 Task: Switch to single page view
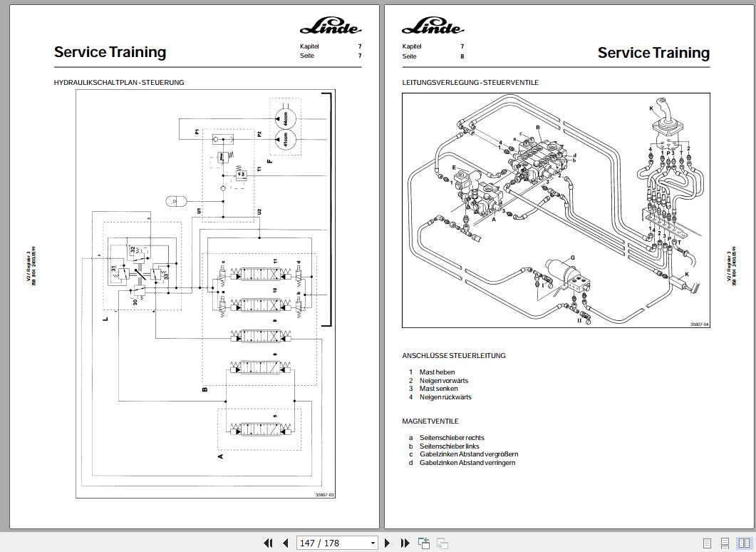pos(708,543)
